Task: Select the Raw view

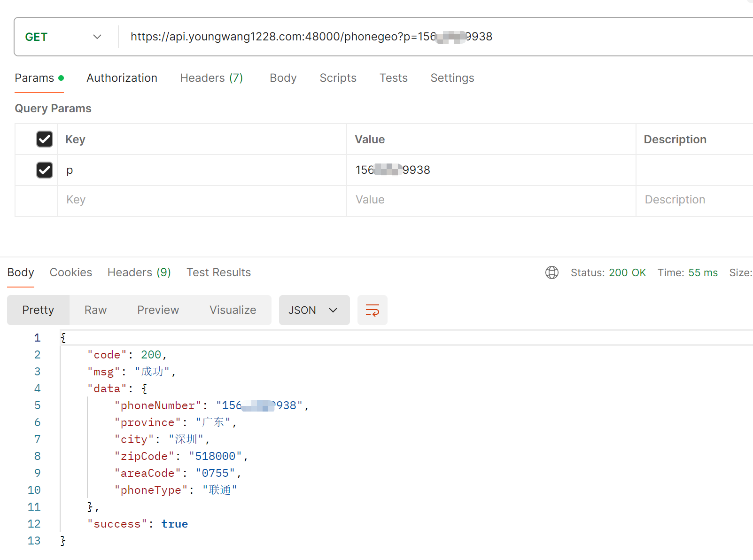Action: click(96, 310)
